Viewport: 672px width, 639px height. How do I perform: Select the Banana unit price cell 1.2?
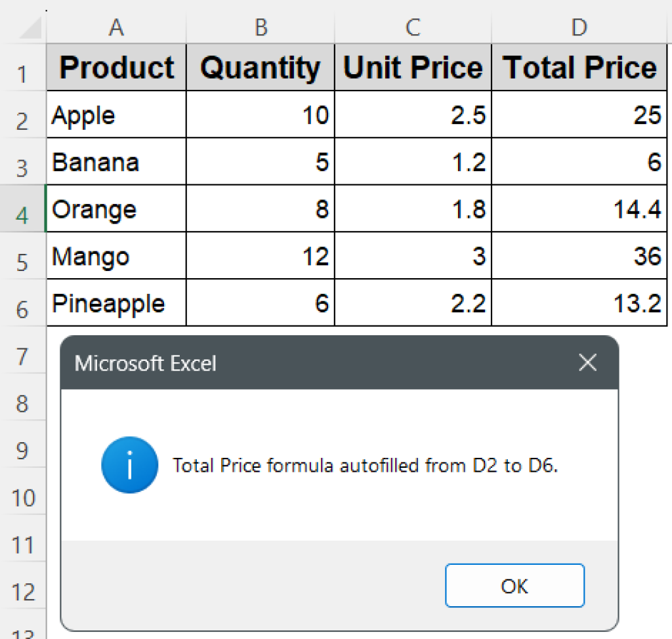pos(413,162)
